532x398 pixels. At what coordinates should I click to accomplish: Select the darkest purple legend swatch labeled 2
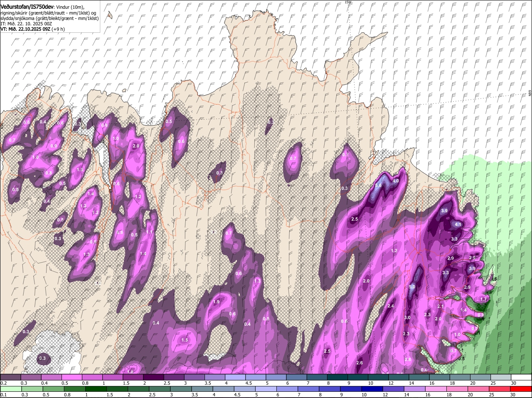[x=153, y=377]
